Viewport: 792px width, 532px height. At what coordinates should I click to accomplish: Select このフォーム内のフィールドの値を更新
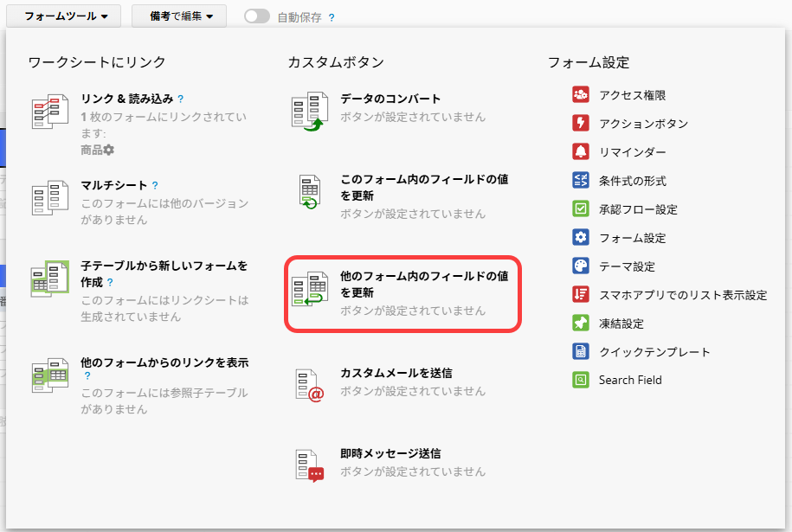point(423,188)
